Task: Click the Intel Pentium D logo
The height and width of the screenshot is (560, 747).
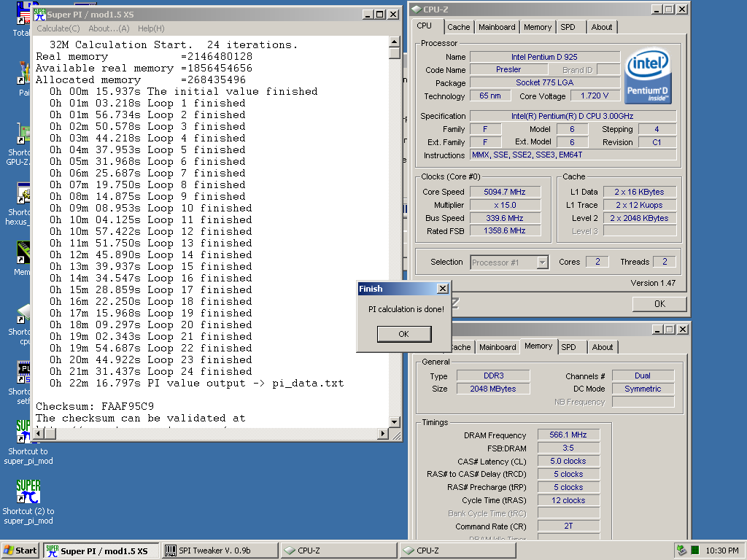Action: pos(648,76)
